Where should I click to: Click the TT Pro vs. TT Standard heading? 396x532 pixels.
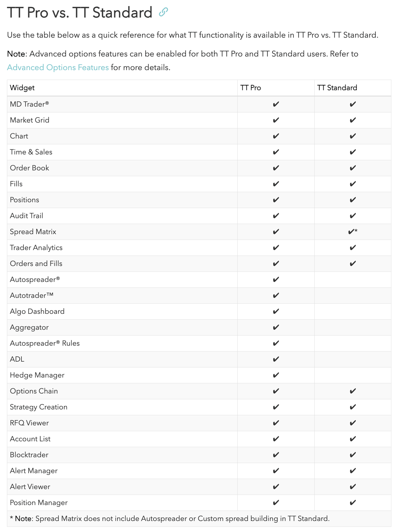[80, 13]
